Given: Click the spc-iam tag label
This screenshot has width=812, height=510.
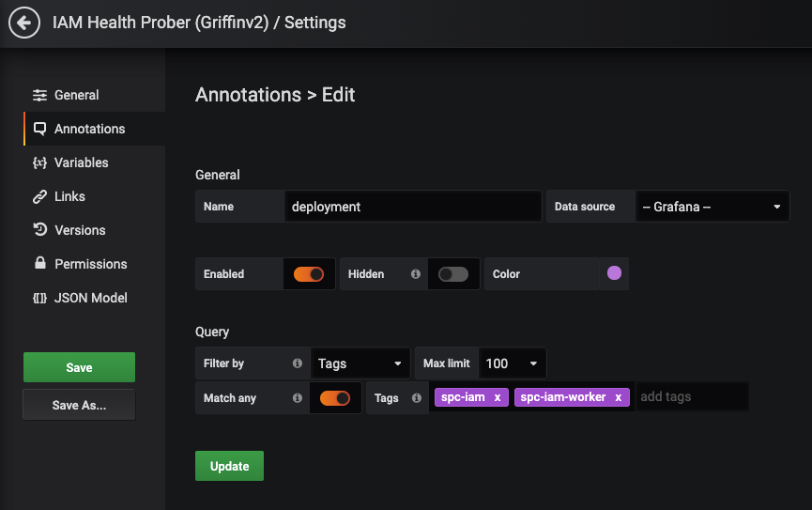Looking at the screenshot, I should [463, 397].
